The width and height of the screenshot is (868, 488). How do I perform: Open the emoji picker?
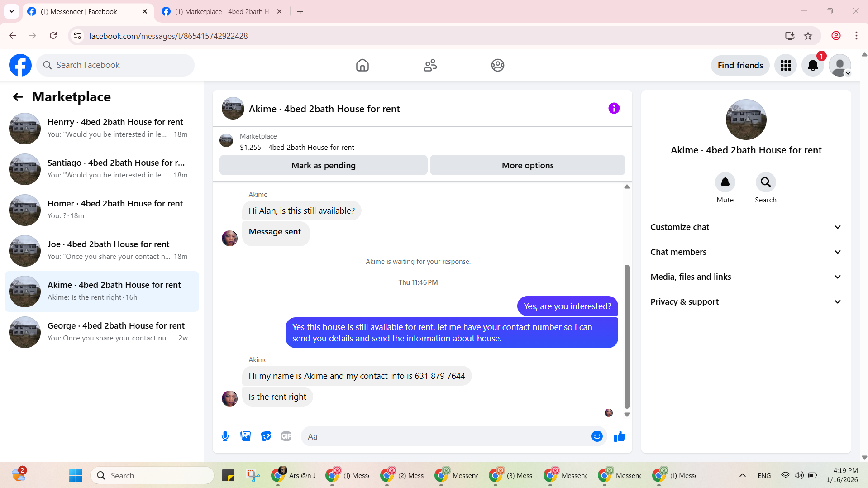[x=597, y=436]
